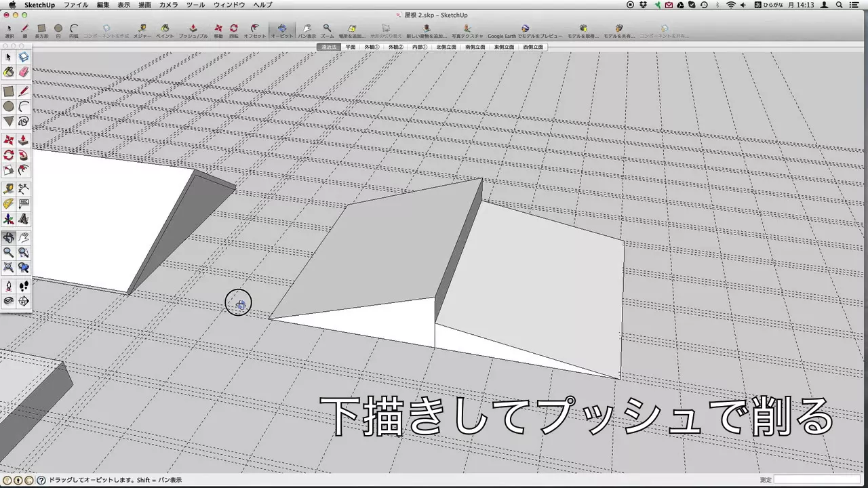The width and height of the screenshot is (868, 488).
Task: Choose the Look Around eye tool
Action: [9, 301]
